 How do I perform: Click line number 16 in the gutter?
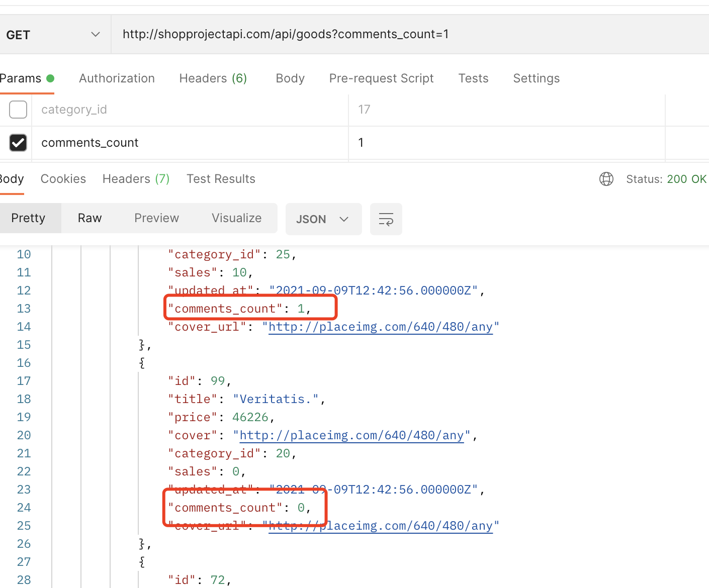24,363
